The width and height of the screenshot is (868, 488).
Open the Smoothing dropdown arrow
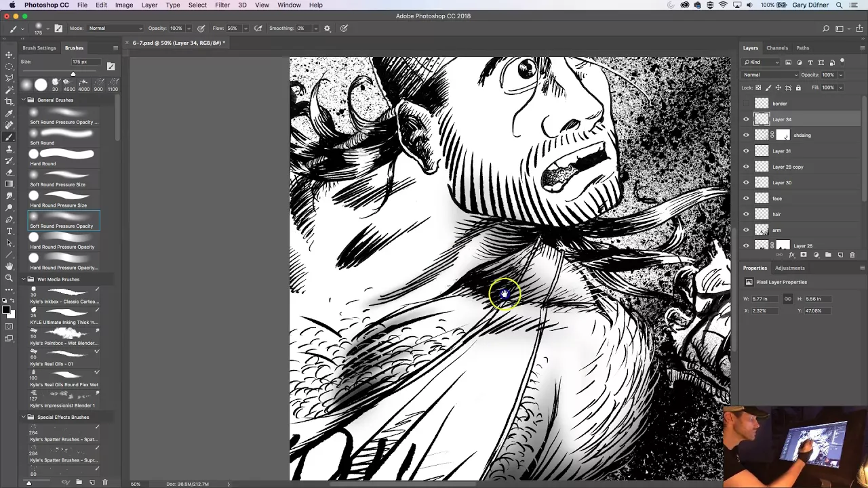315,28
